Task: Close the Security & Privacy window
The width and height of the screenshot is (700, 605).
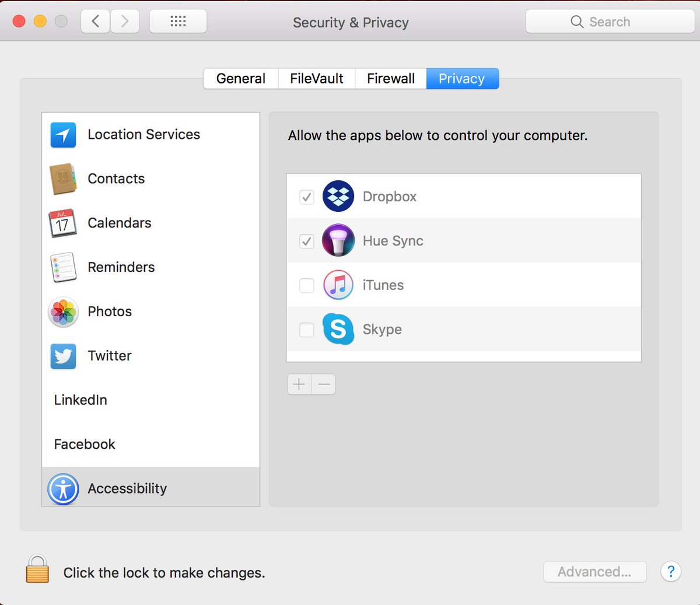Action: (19, 22)
